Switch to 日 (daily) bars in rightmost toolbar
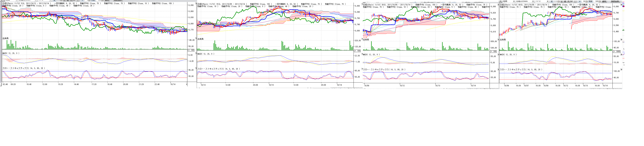Image resolution: width=644 pixels, height=146 pixels. [562, 1]
